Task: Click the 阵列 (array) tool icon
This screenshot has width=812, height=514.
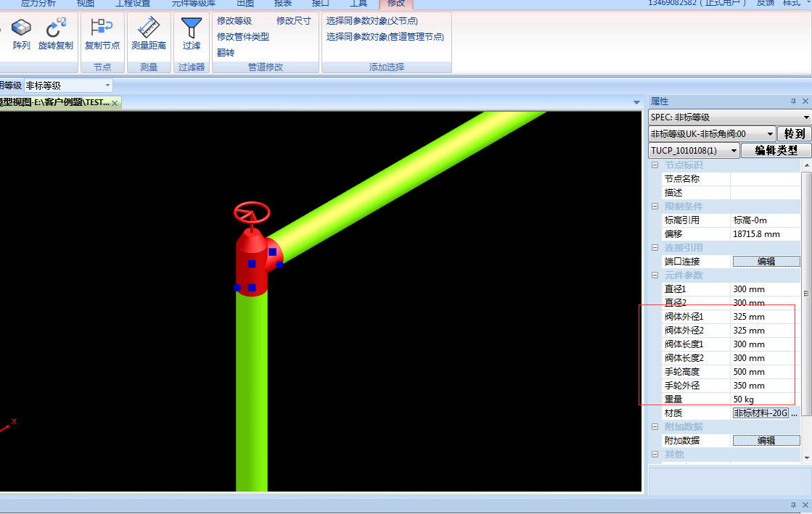Action: (21, 29)
